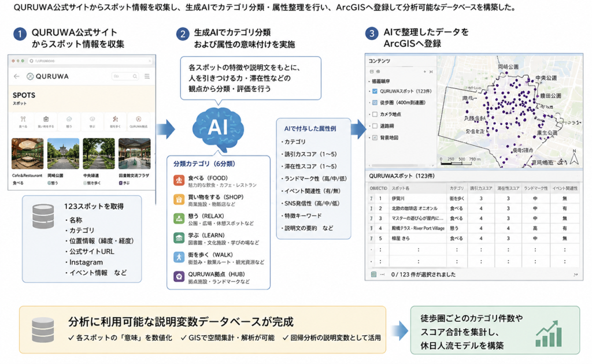Click the OBJECTID column header

point(378,188)
